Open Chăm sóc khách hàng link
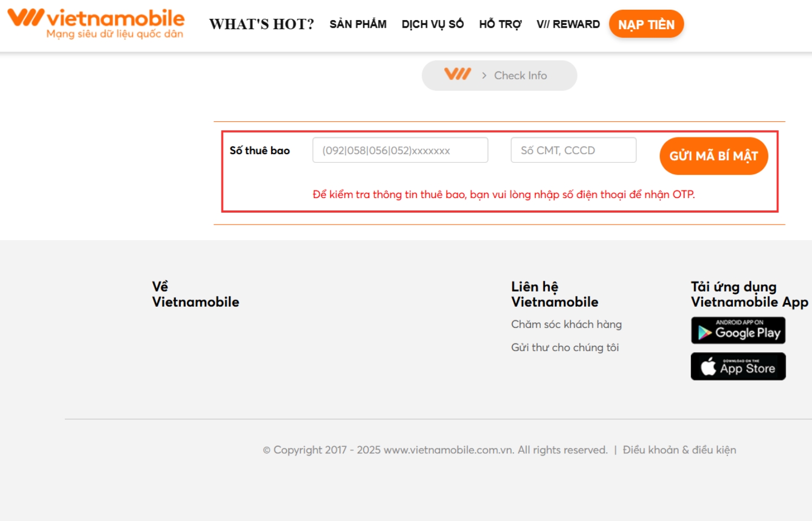 pos(566,324)
